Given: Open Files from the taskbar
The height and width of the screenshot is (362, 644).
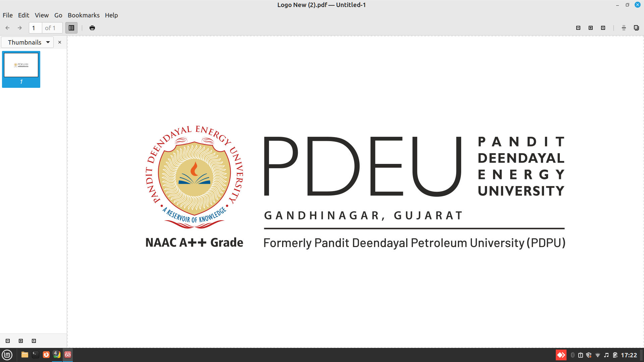Looking at the screenshot, I should coord(24,355).
